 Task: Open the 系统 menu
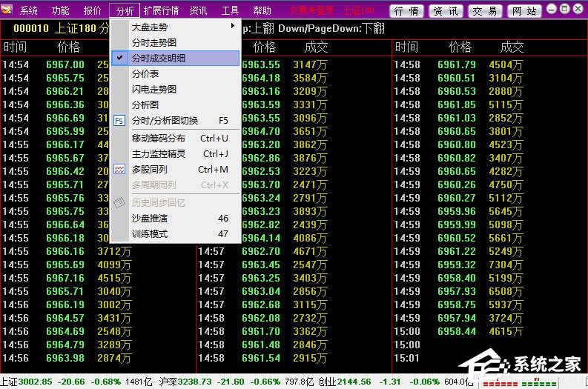pos(28,10)
